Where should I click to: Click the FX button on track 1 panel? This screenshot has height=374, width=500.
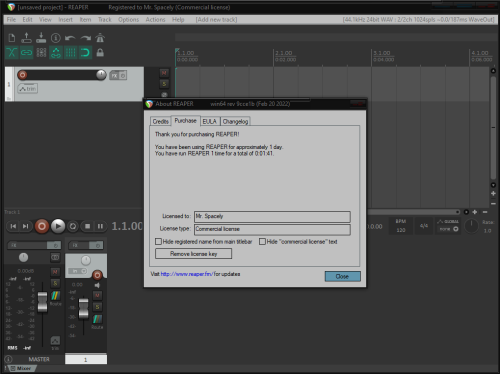[114, 76]
